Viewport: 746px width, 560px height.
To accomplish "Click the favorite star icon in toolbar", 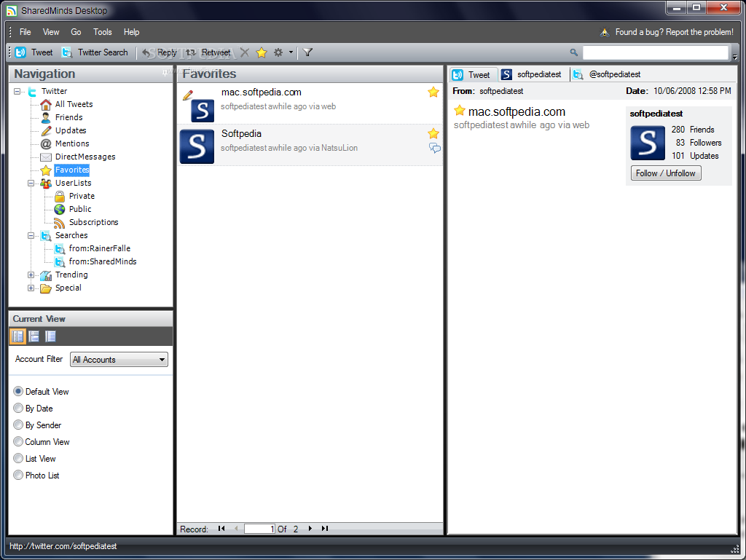I will 262,52.
